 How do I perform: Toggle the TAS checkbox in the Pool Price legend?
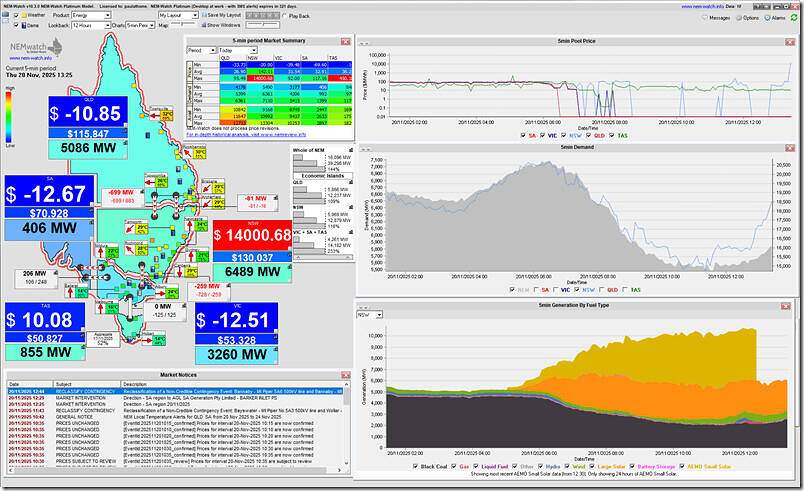(x=611, y=135)
